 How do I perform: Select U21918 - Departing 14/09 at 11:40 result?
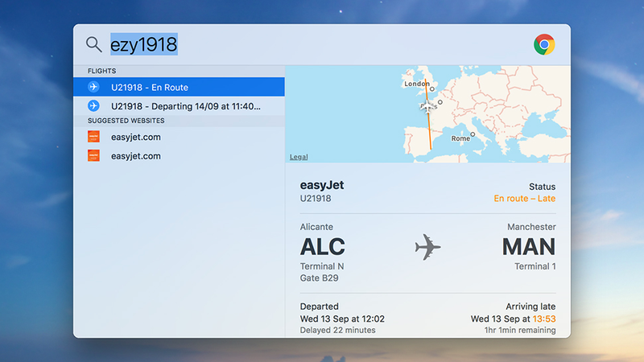click(179, 106)
